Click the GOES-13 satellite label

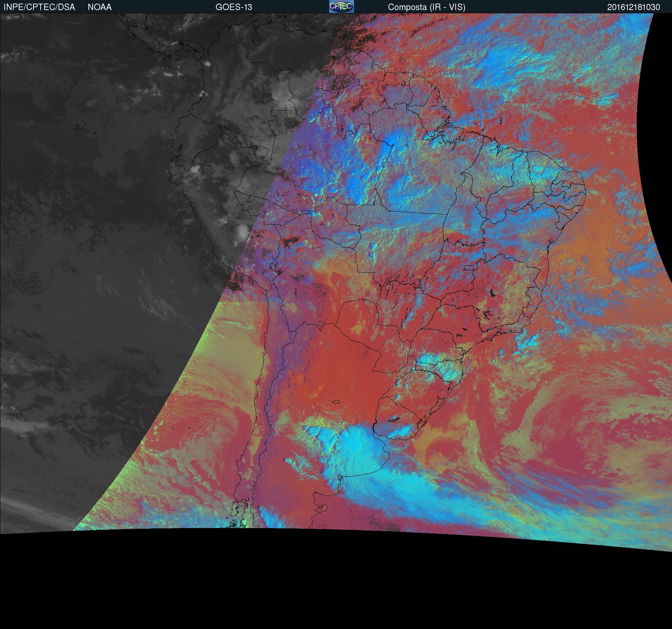234,7
